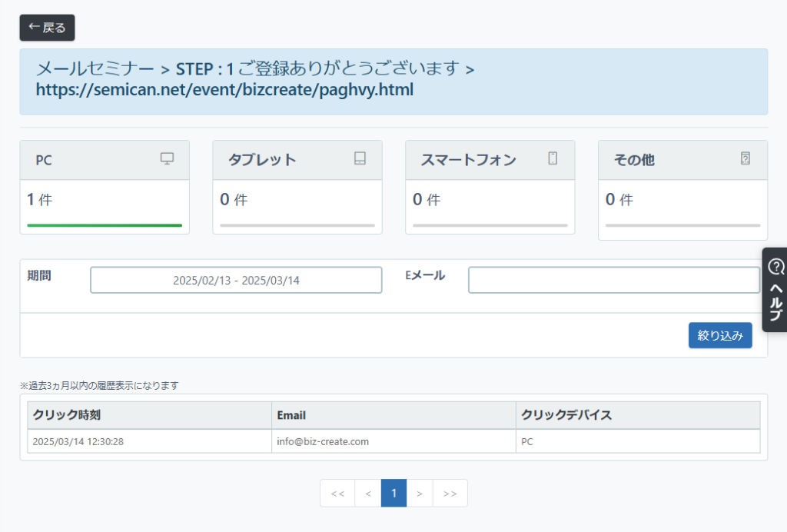This screenshot has width=787, height=532.
Task: Click the スマートフォン phone icon
Action: pyautogui.click(x=553, y=158)
